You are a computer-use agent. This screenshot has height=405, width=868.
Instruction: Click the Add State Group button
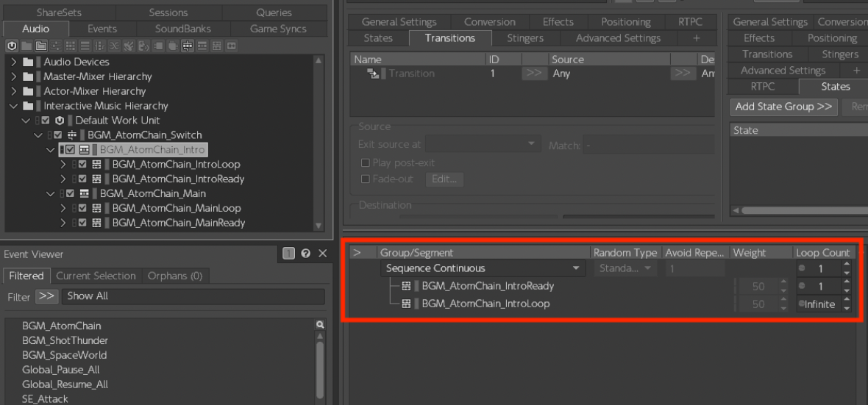(x=783, y=107)
